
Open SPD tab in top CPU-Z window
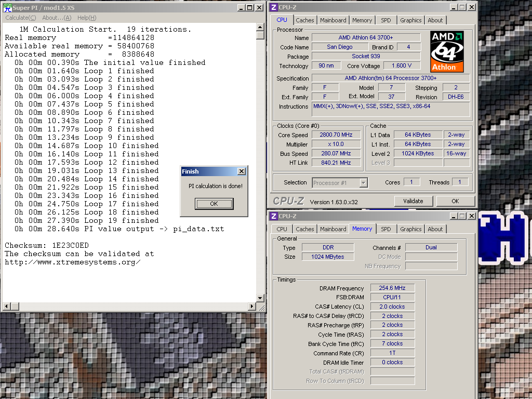pyautogui.click(x=386, y=20)
